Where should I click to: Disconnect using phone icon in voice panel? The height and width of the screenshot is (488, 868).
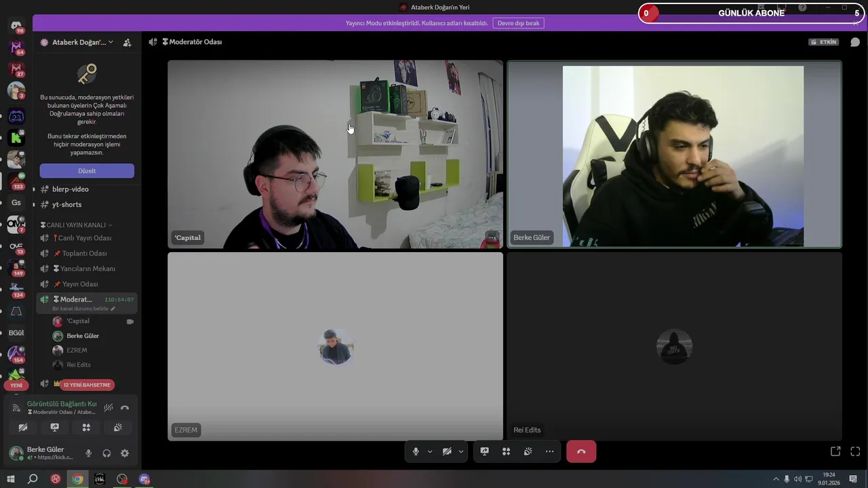click(125, 407)
